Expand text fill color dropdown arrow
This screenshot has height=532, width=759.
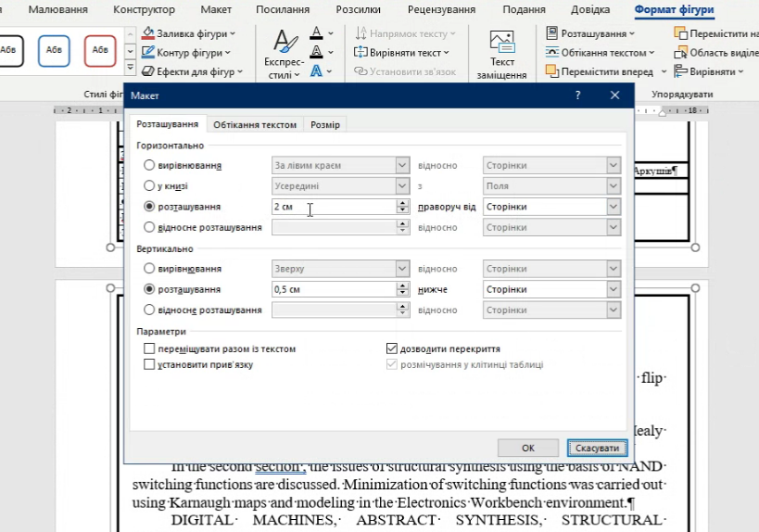click(331, 33)
